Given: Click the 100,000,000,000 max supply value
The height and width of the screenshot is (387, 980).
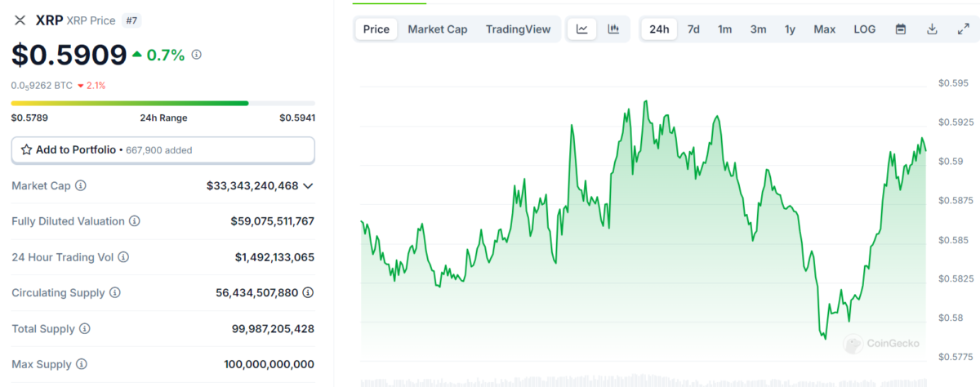Looking at the screenshot, I should click(269, 364).
